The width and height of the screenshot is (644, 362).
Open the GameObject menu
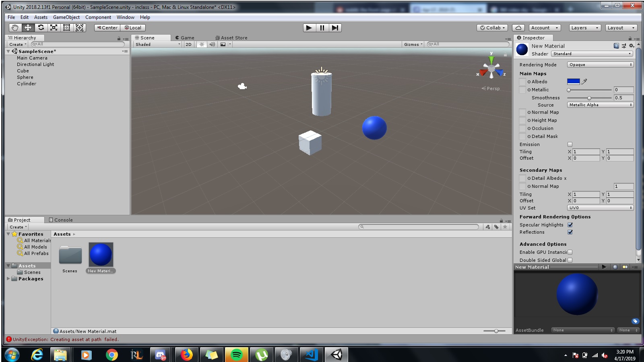(x=66, y=17)
